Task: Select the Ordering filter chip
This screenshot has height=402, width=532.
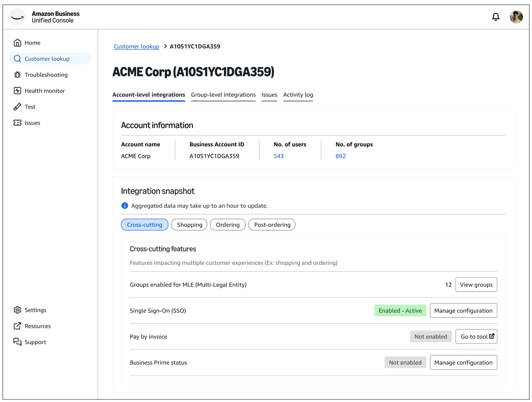Action: 227,224
